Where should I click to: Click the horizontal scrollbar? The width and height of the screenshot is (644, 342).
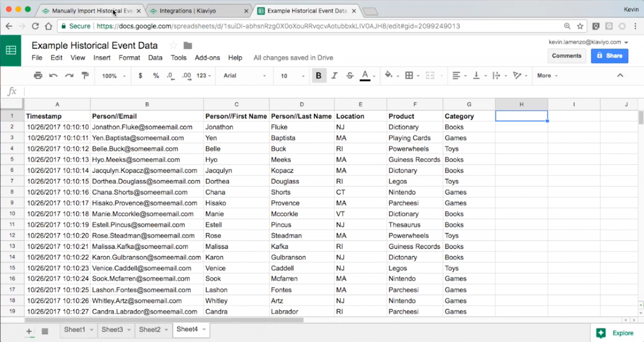click(x=164, y=320)
